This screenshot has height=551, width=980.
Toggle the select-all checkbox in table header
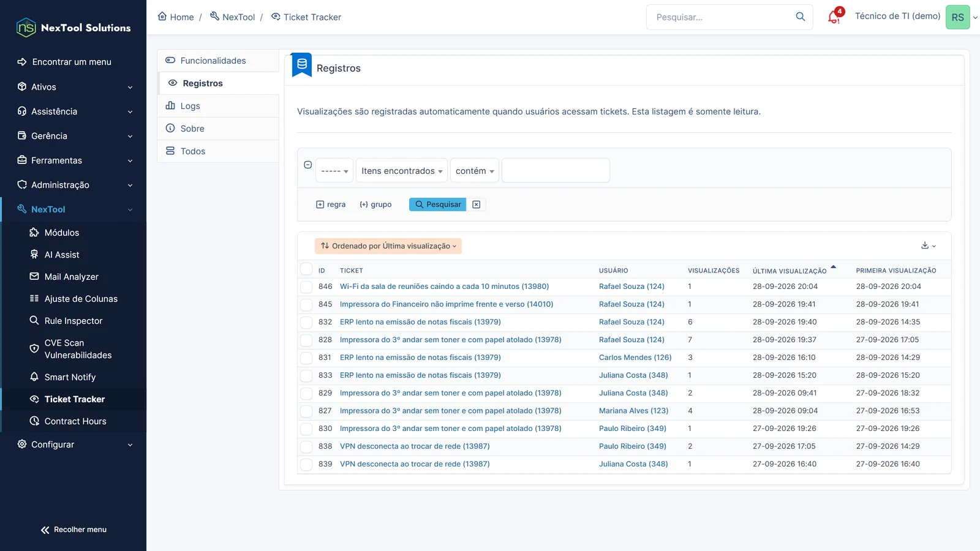[306, 269]
